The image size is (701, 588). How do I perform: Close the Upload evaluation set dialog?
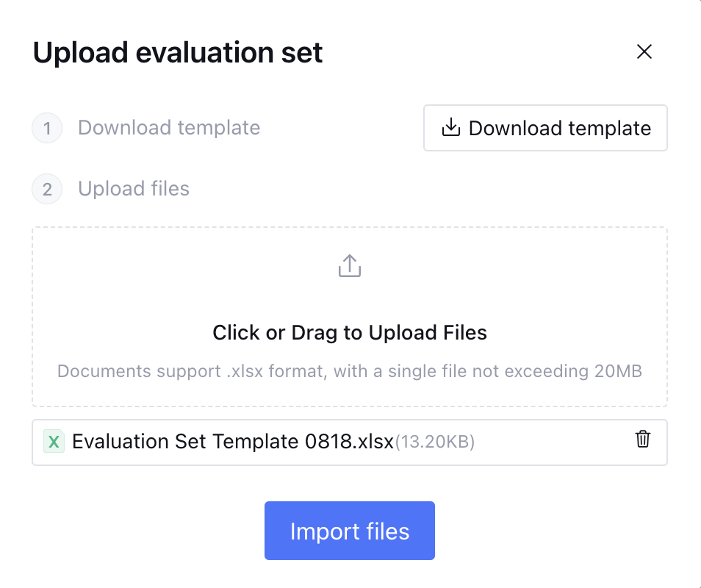pos(644,52)
